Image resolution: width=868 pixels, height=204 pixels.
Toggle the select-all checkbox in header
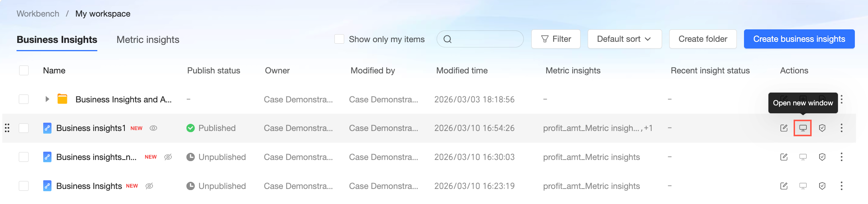[x=24, y=70]
